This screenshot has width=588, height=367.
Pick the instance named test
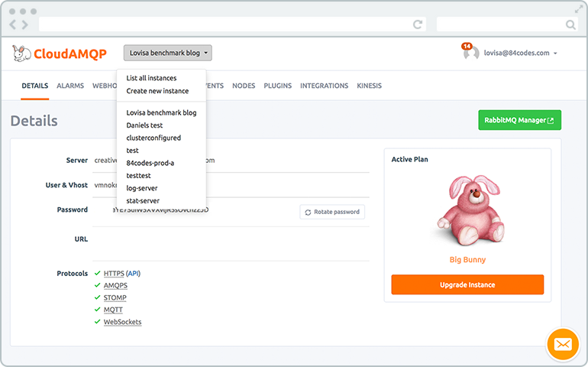click(x=132, y=151)
